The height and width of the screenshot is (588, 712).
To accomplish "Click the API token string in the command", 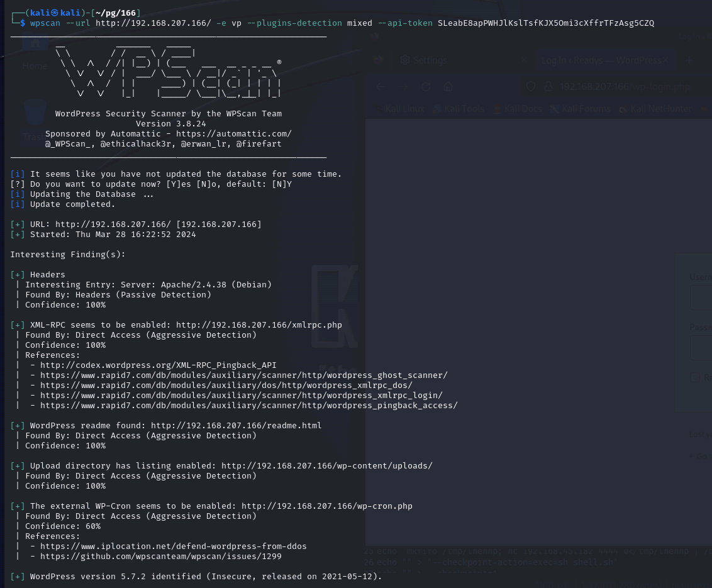I will pyautogui.click(x=546, y=23).
